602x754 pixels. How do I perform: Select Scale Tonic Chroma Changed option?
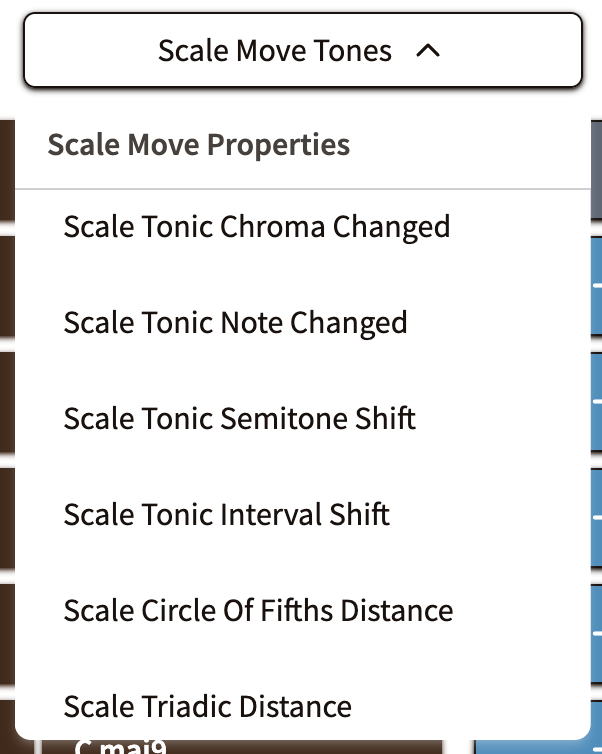[257, 227]
